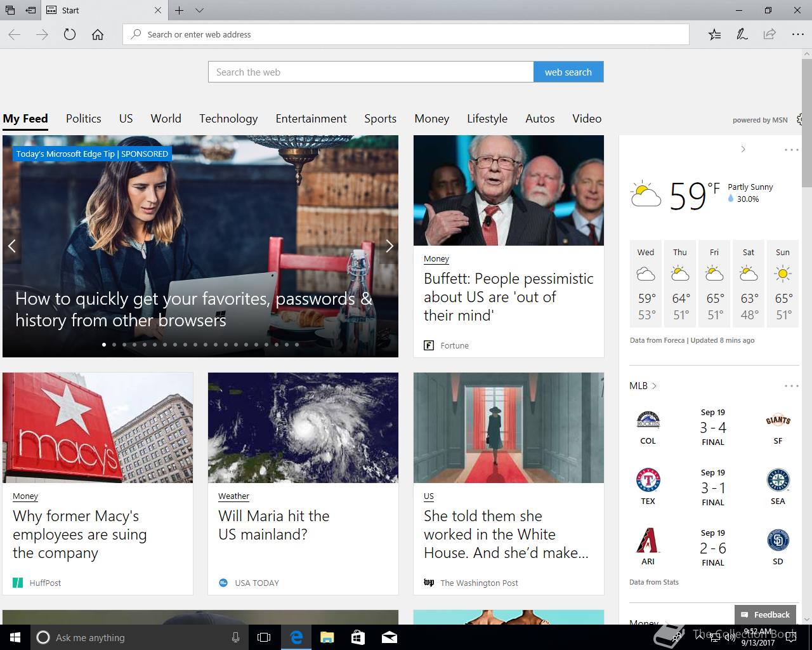
Task: Switch to the Politics tab
Action: (x=84, y=119)
